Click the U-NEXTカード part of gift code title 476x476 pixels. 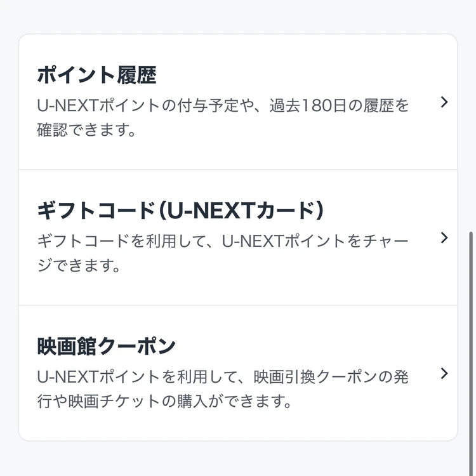pos(241,211)
